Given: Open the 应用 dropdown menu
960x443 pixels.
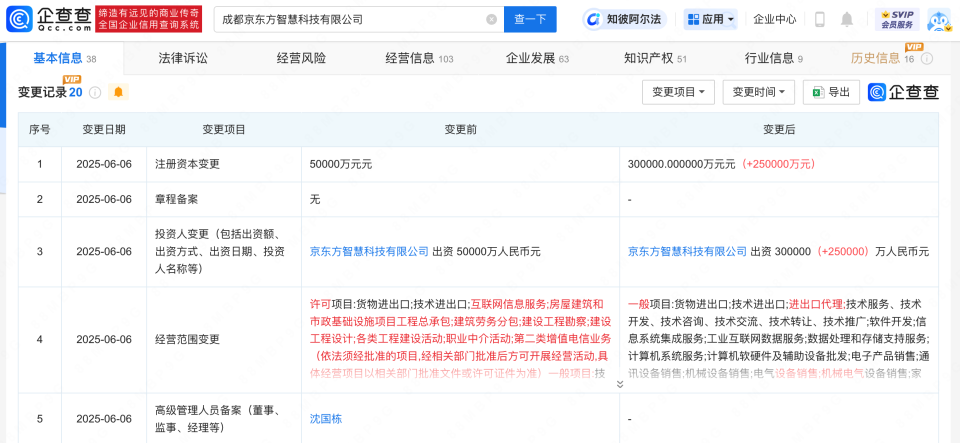Looking at the screenshot, I should [711, 20].
